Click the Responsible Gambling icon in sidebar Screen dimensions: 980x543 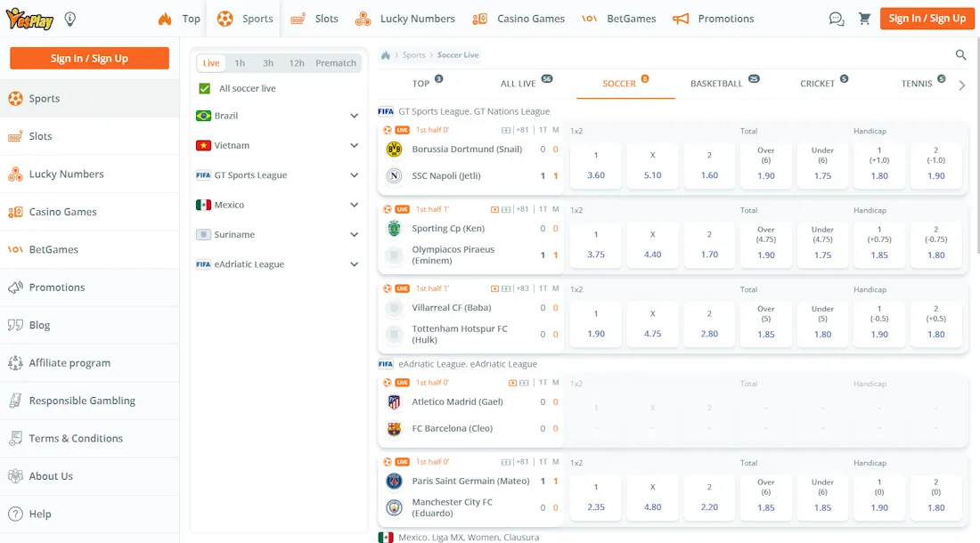click(16, 401)
